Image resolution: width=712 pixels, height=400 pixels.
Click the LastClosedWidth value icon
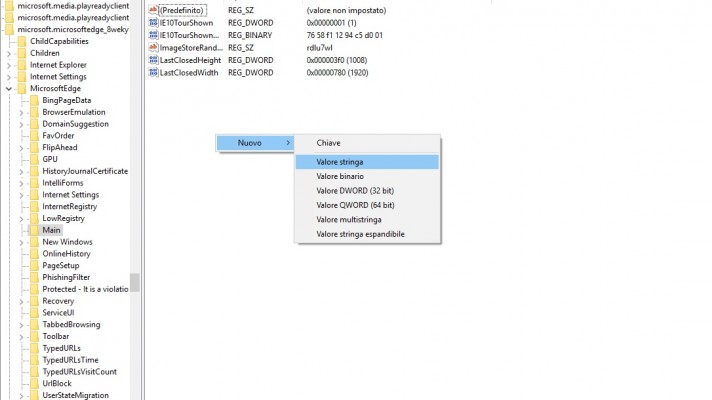(x=153, y=73)
